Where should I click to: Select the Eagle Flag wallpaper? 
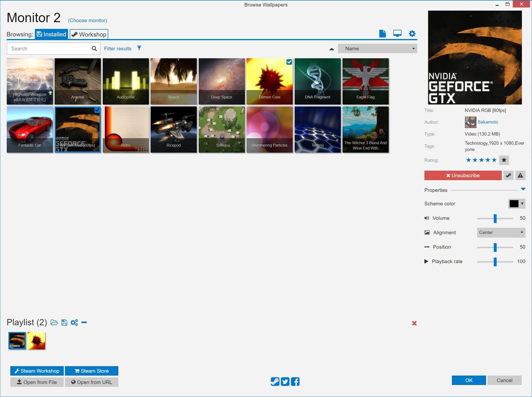(366, 82)
